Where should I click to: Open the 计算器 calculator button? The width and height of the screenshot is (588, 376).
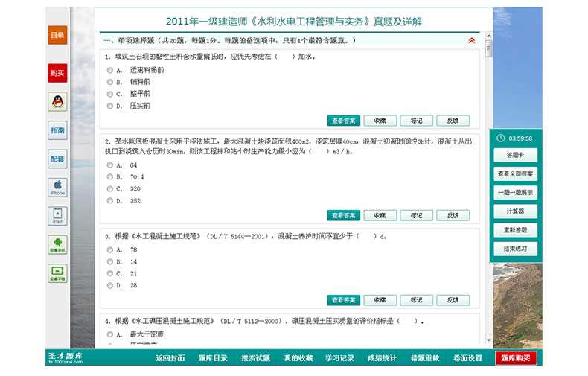click(x=515, y=211)
